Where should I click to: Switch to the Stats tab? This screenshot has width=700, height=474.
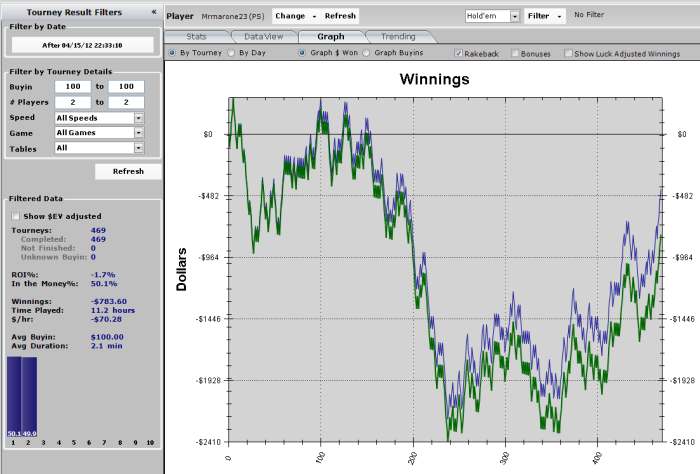(x=196, y=37)
